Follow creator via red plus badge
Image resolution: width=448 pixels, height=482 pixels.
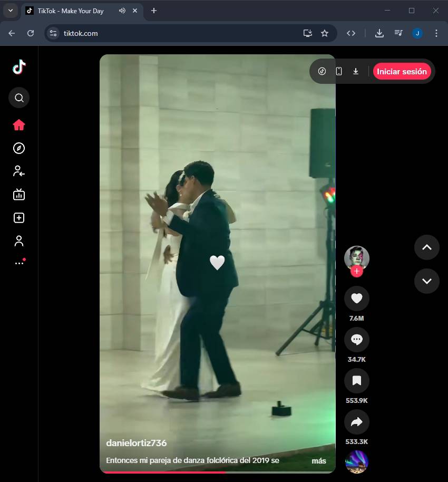[x=357, y=272]
